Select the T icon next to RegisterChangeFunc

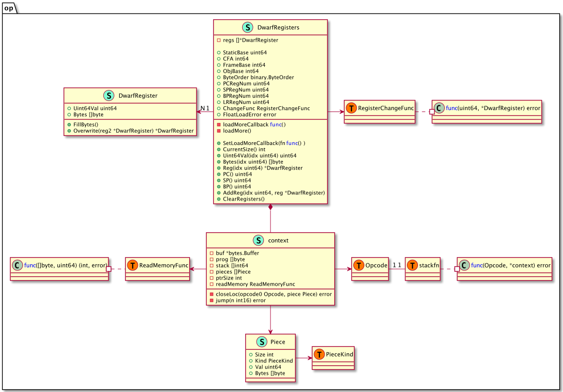click(x=351, y=108)
